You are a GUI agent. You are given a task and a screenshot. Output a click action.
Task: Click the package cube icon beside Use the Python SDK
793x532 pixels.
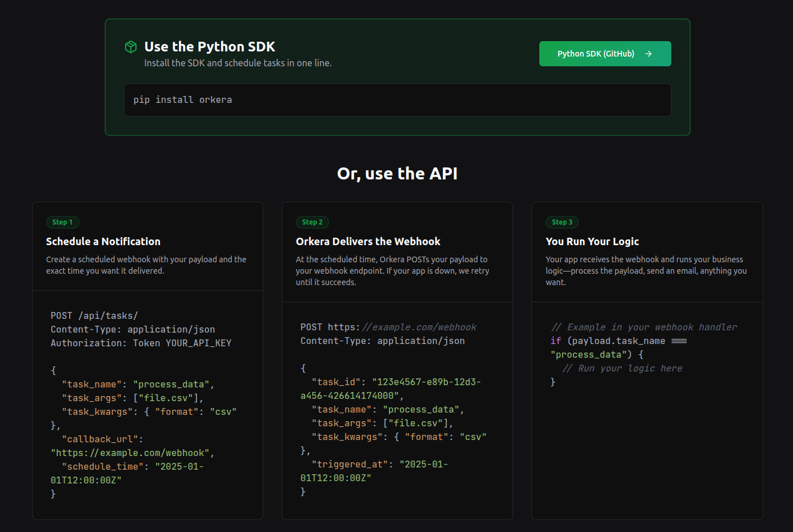click(131, 47)
